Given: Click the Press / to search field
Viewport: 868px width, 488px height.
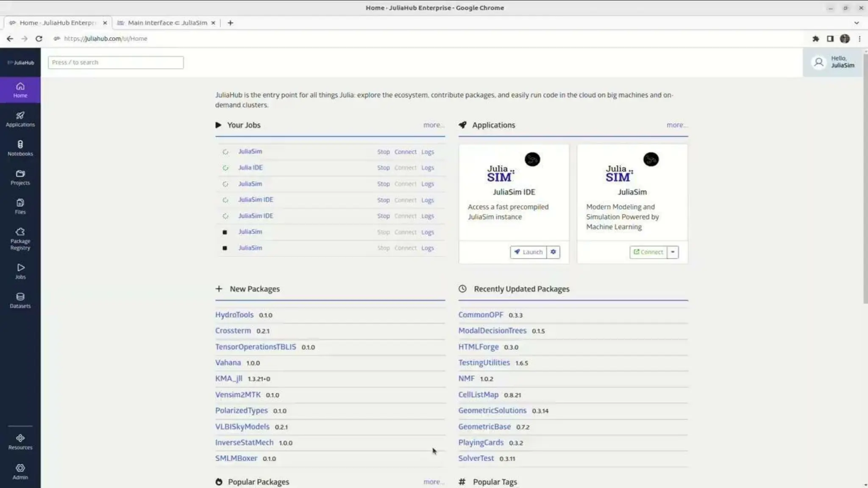Looking at the screenshot, I should [115, 62].
